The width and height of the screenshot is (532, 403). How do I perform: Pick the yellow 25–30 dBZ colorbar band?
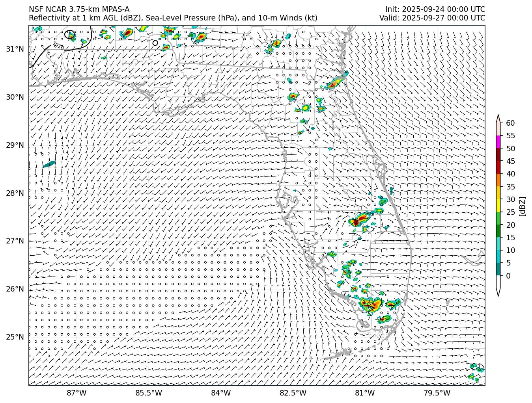click(x=498, y=206)
